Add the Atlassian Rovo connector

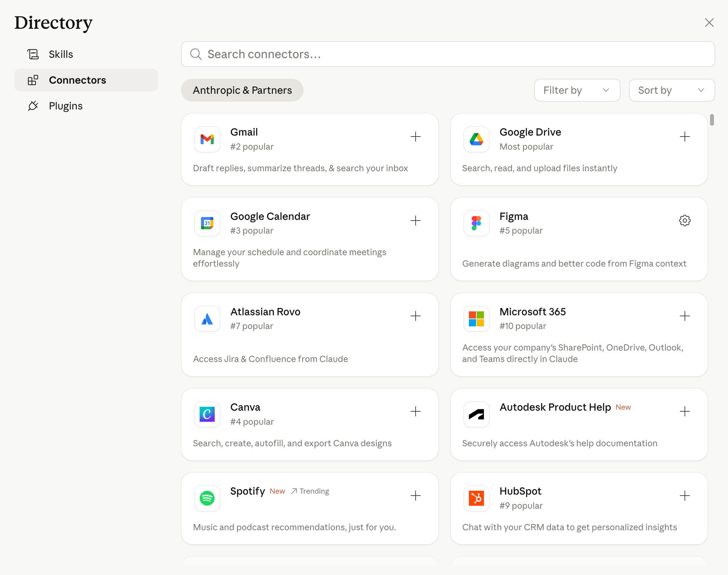(416, 316)
